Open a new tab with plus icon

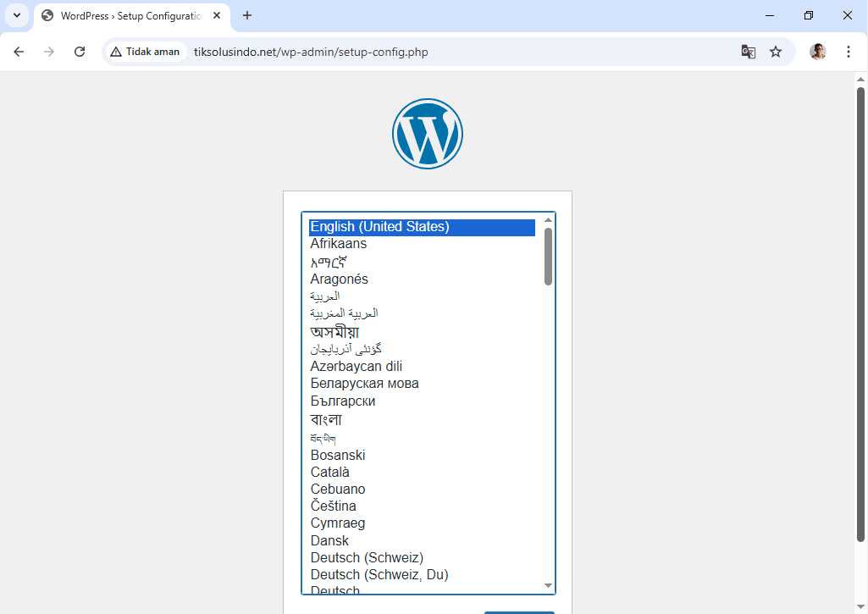tap(247, 15)
